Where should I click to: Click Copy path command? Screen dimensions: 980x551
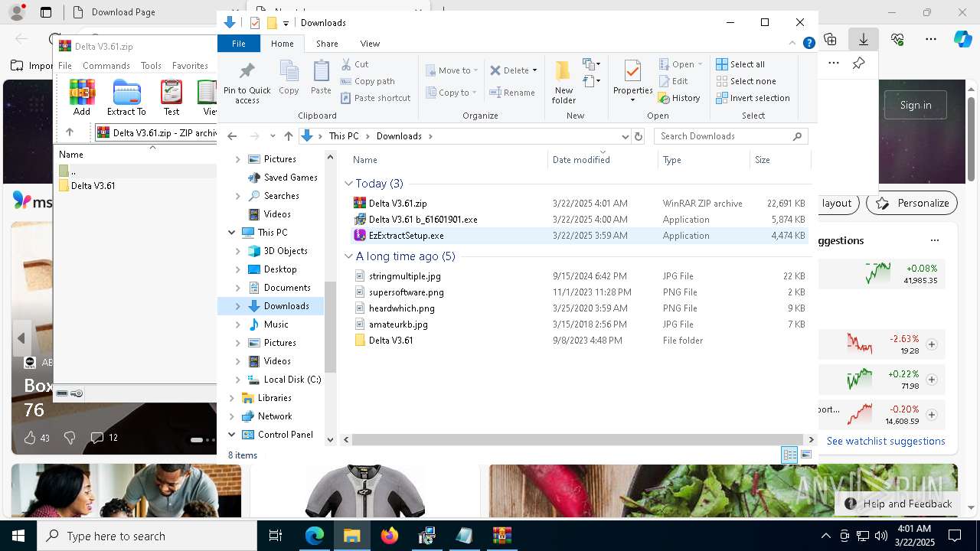click(x=367, y=81)
